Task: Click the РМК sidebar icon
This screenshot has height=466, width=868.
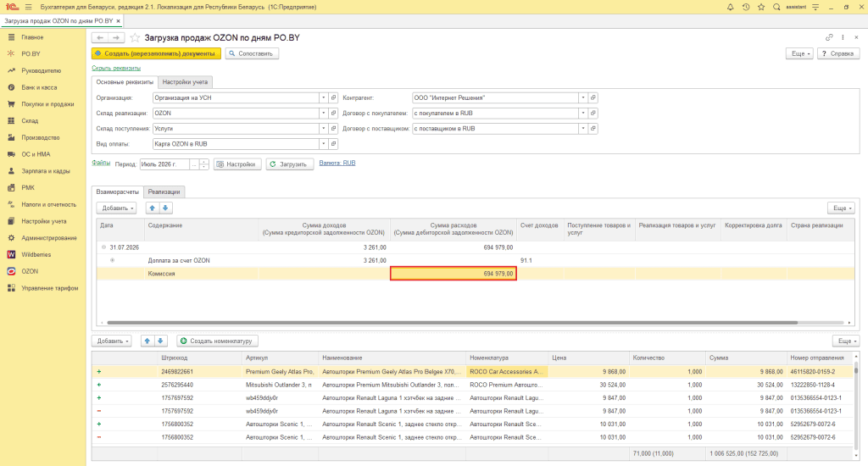Action: 11,187
